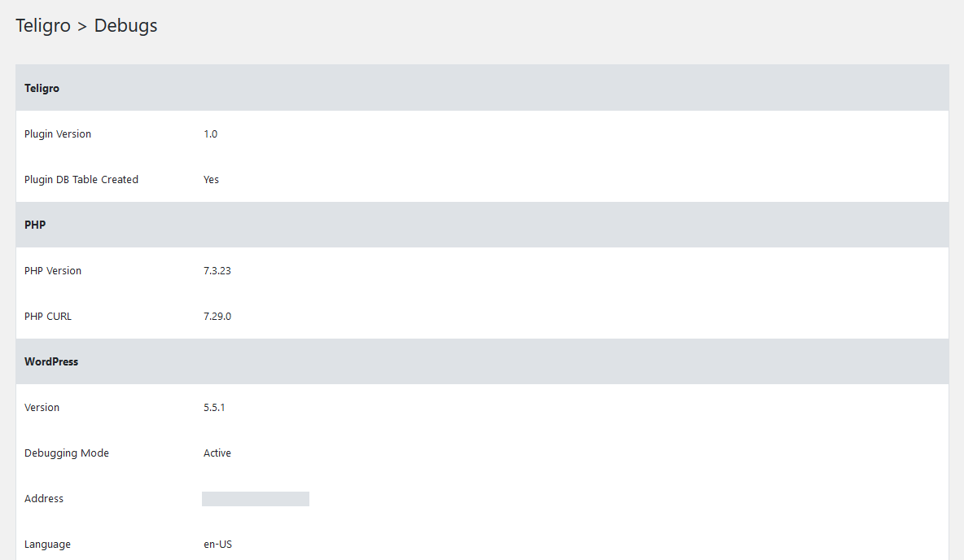The height and width of the screenshot is (560, 964).
Task: Select the plugin version value 1.0
Action: click(210, 134)
